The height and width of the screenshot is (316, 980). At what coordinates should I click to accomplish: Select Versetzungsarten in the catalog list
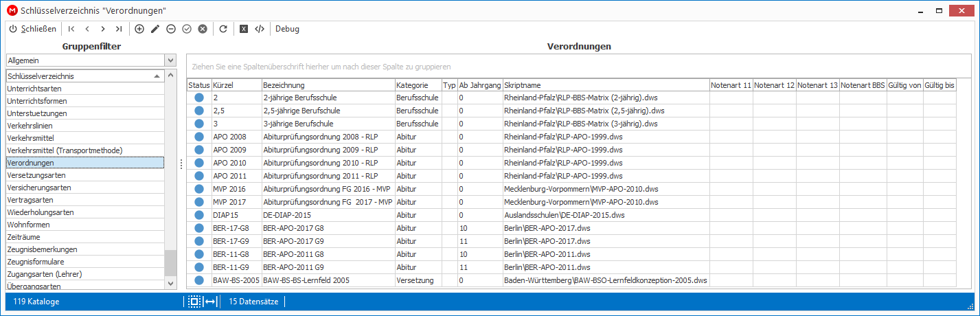point(85,175)
